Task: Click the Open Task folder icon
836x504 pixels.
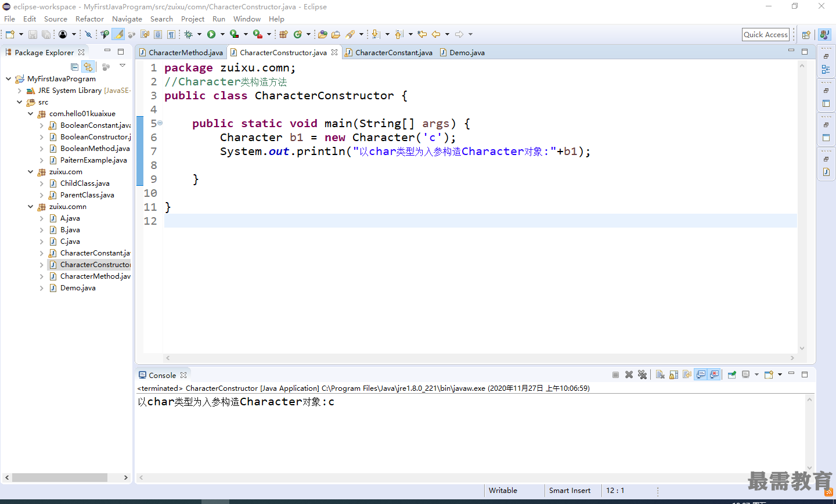Action: (x=336, y=35)
